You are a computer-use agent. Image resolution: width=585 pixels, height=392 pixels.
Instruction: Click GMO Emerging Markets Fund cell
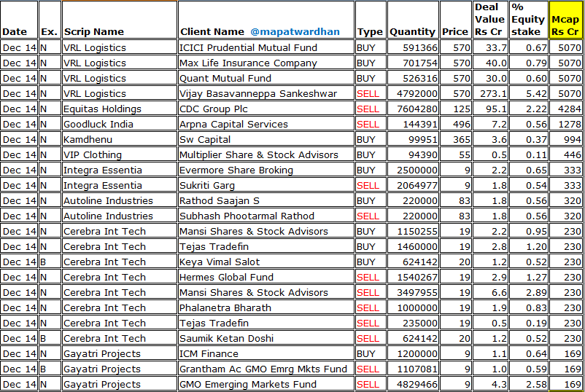266,384
